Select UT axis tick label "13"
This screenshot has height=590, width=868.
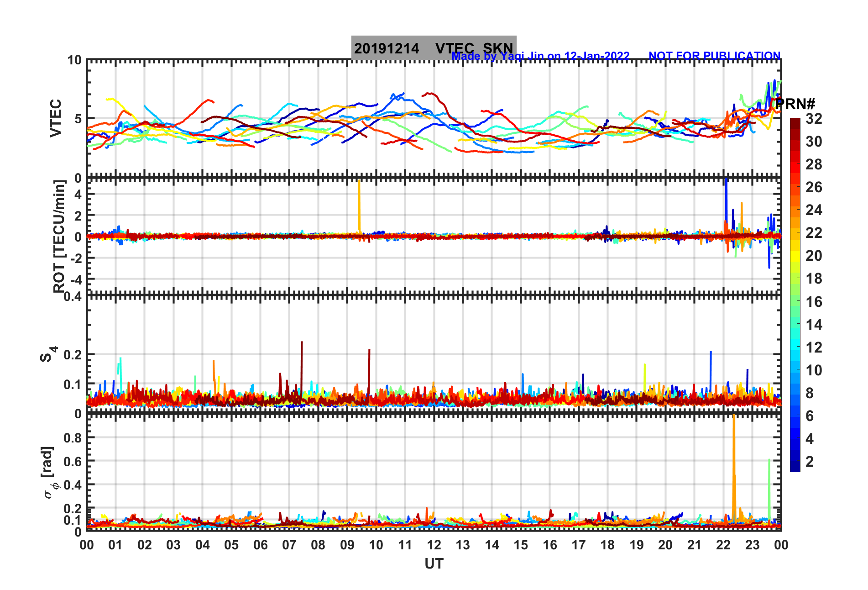coord(463,545)
